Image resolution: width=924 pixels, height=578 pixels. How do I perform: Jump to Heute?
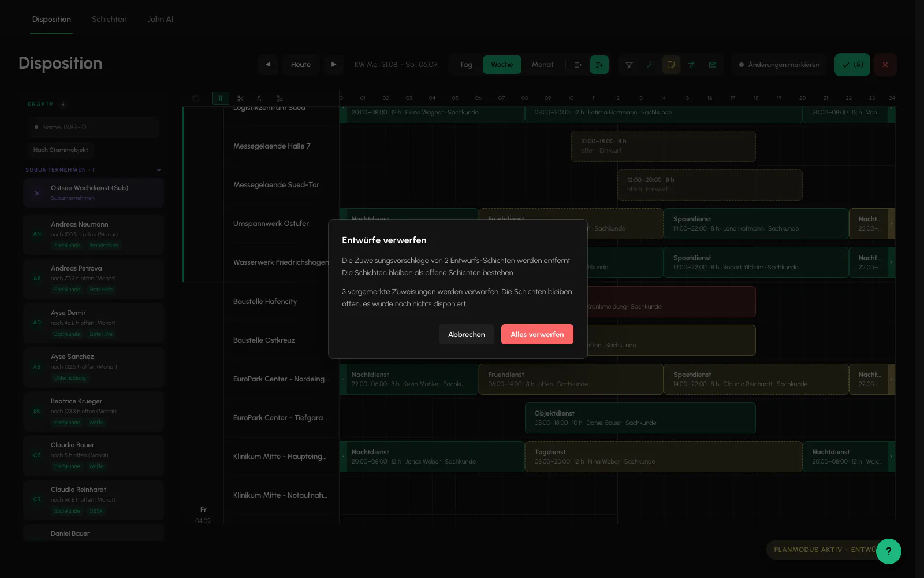[x=301, y=65]
